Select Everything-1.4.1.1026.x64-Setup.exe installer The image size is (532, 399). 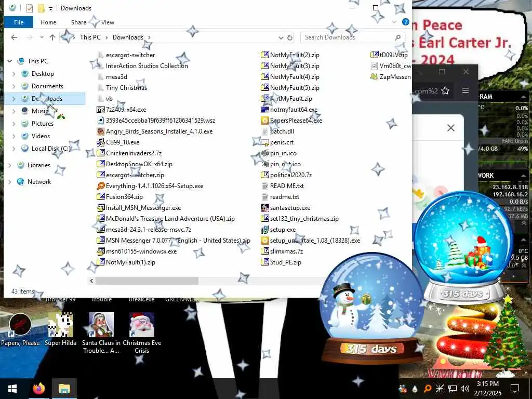(x=150, y=186)
